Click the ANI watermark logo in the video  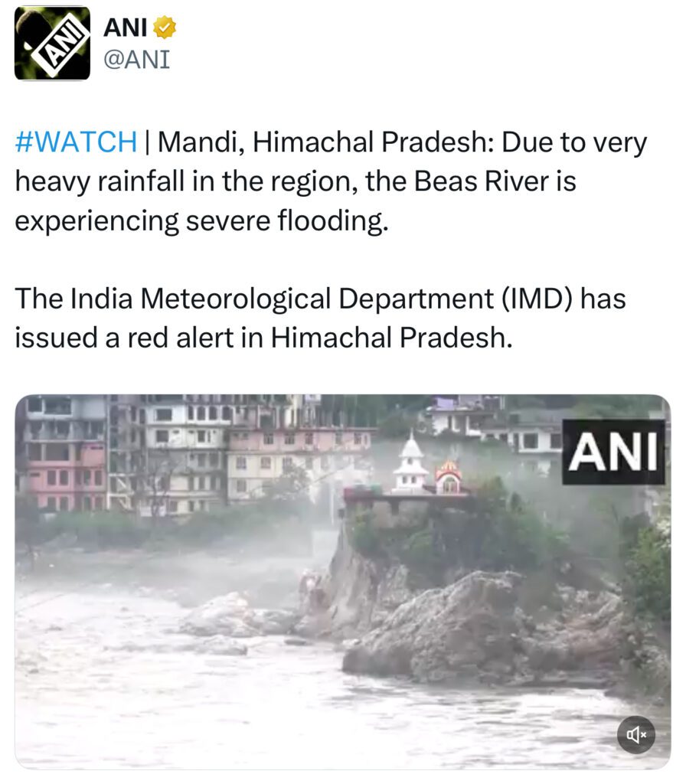pyautogui.click(x=613, y=452)
